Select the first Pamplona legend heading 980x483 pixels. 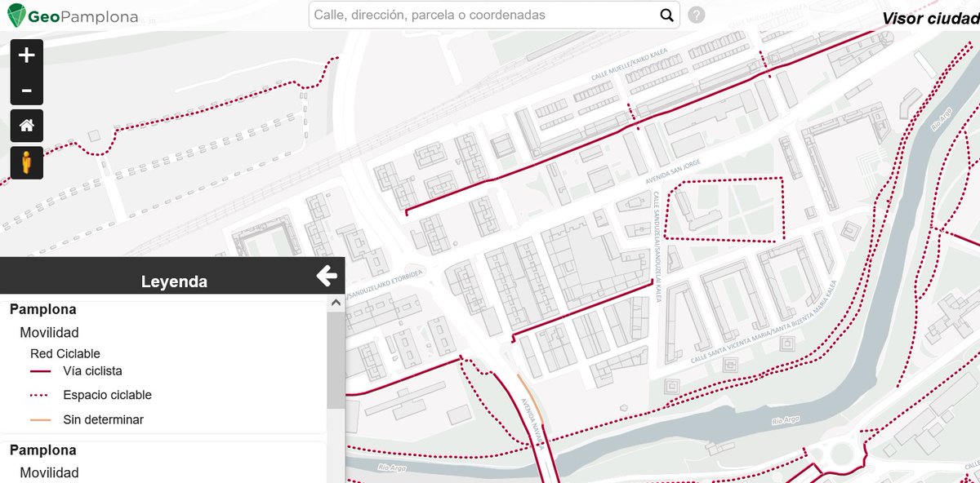pyautogui.click(x=43, y=309)
